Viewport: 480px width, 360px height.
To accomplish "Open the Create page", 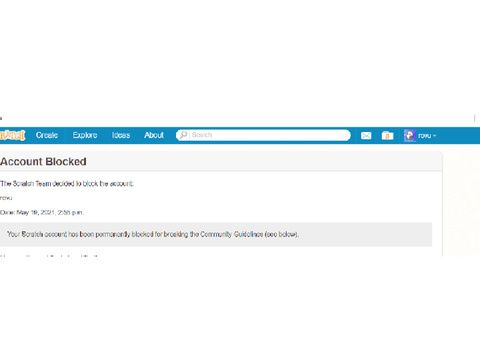I will coord(47,135).
